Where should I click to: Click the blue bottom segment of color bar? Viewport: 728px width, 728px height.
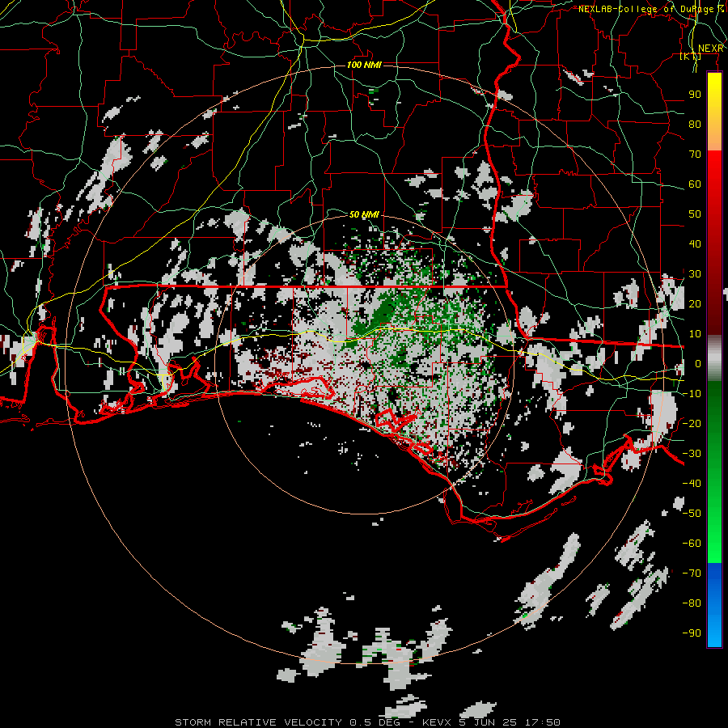click(714, 605)
